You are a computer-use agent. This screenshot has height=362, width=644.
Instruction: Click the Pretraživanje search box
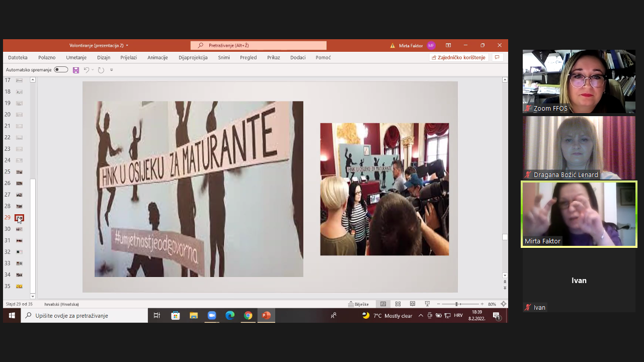(x=259, y=45)
